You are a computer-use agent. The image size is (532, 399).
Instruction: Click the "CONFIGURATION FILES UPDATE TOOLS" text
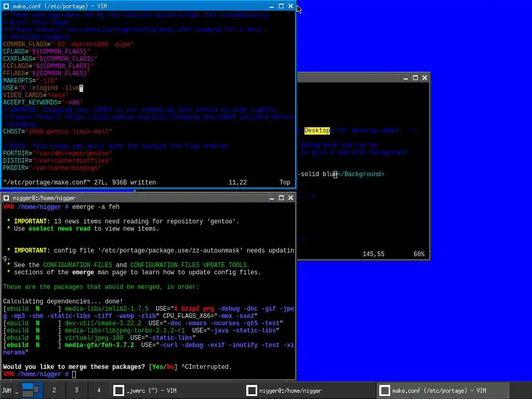(189, 265)
